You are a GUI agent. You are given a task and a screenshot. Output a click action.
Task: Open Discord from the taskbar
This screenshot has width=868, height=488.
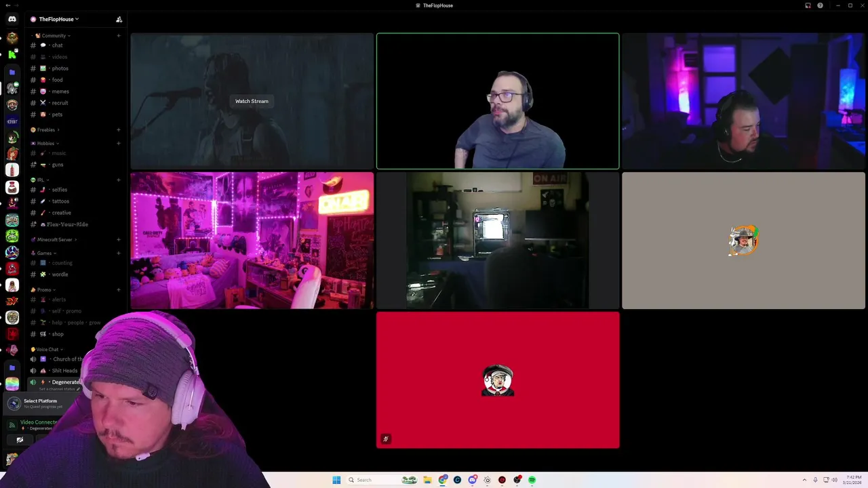472,480
